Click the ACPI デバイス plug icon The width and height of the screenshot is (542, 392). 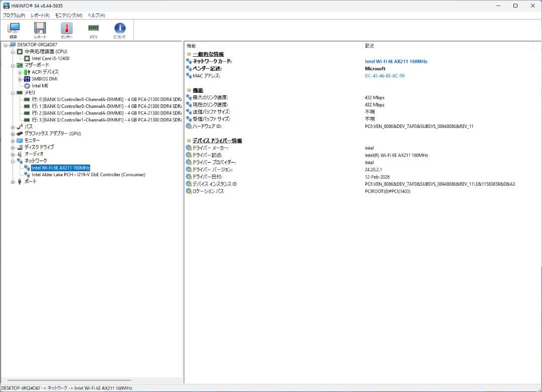[x=27, y=72]
